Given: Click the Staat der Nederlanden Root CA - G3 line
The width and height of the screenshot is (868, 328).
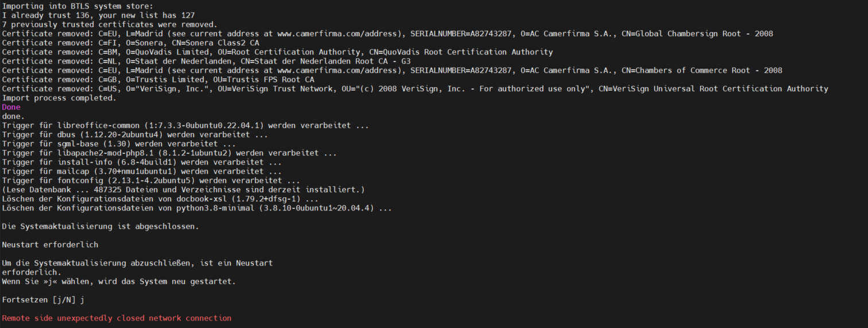Looking at the screenshot, I should pyautogui.click(x=206, y=61).
